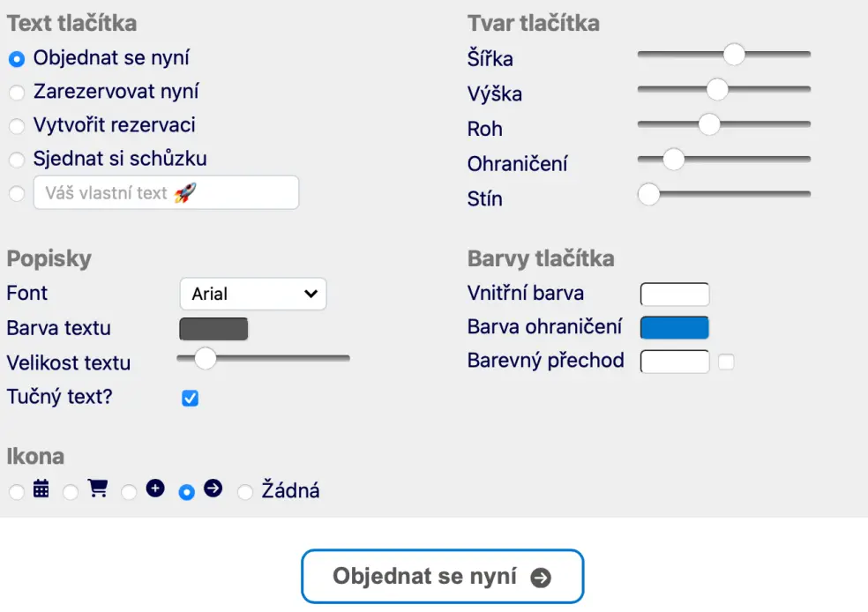The width and height of the screenshot is (868, 612).
Task: Select the calendar icon for the button
Action: 16,492
